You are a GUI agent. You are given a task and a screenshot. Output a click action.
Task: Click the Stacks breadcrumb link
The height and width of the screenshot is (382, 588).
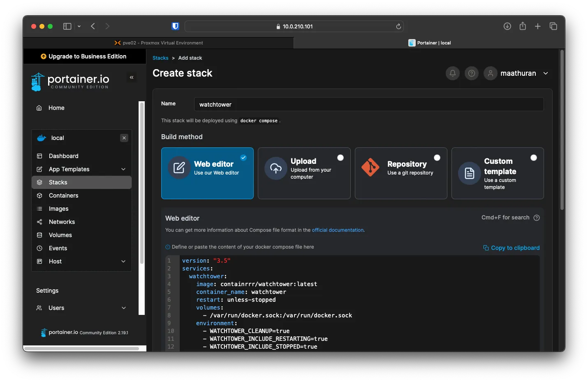tap(160, 58)
